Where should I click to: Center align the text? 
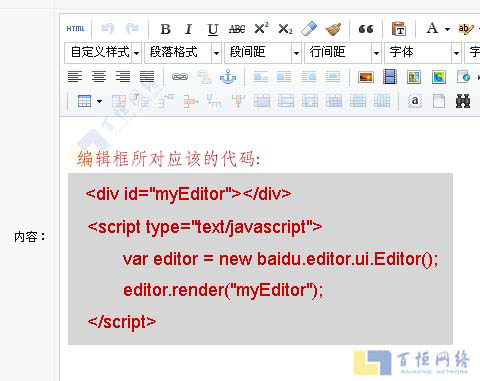pyautogui.click(x=99, y=77)
